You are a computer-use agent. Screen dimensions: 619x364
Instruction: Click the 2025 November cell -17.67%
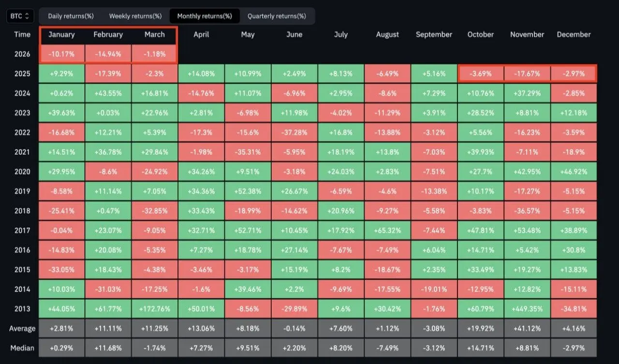527,73
